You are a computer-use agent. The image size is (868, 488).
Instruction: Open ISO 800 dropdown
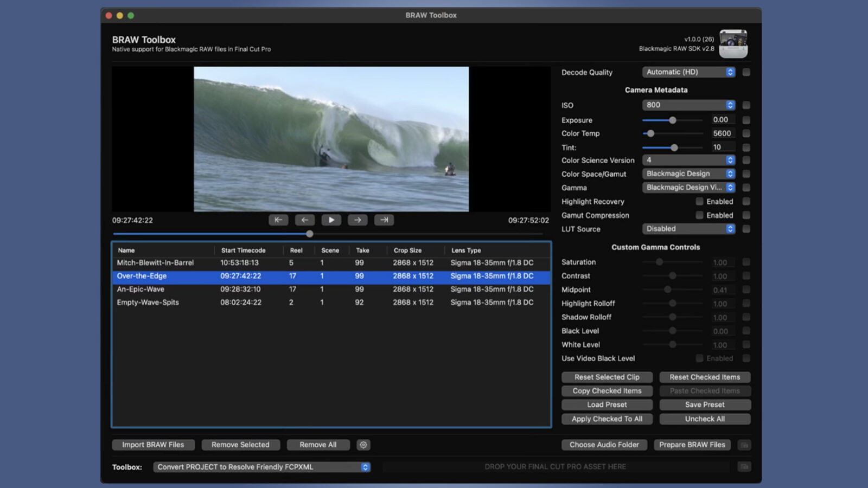coord(688,105)
